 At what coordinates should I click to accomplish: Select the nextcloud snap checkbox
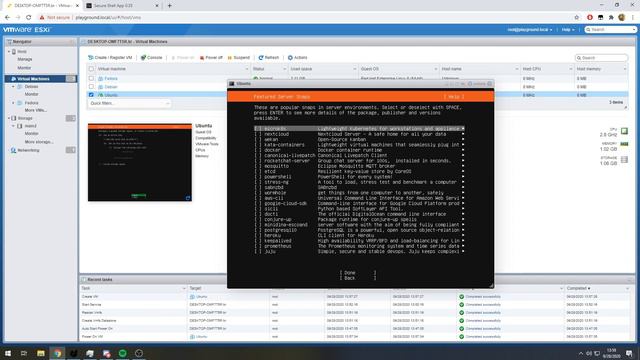[258, 134]
